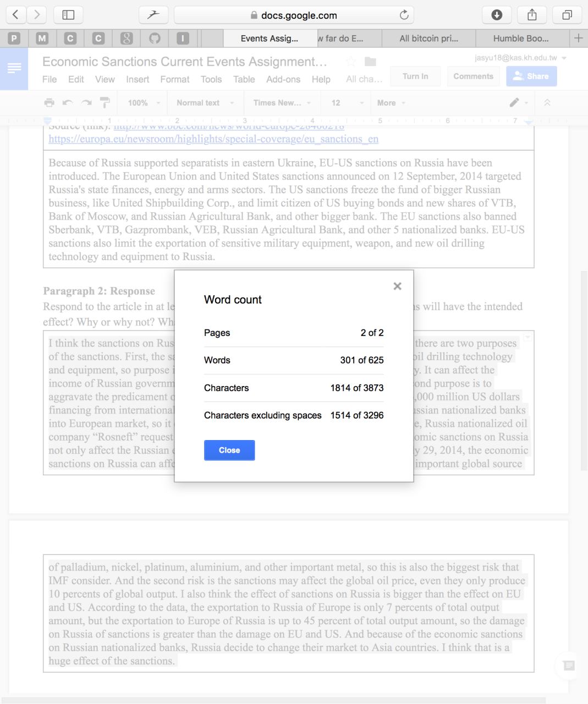Open the europa.eu sanctions link
The height and width of the screenshot is (704, 588).
213,139
